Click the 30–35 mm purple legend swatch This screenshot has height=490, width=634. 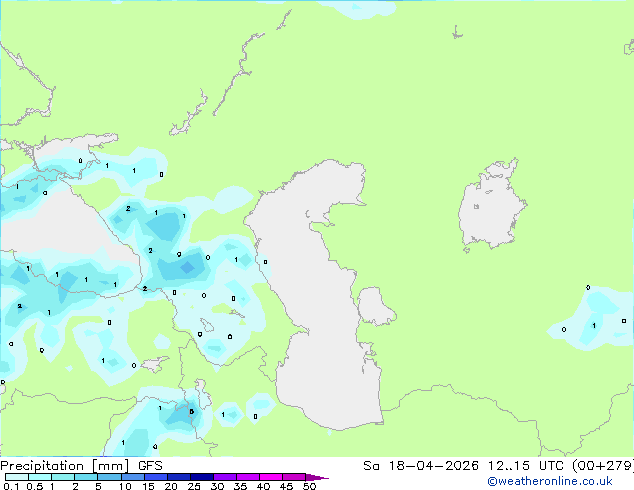[x=224, y=477]
